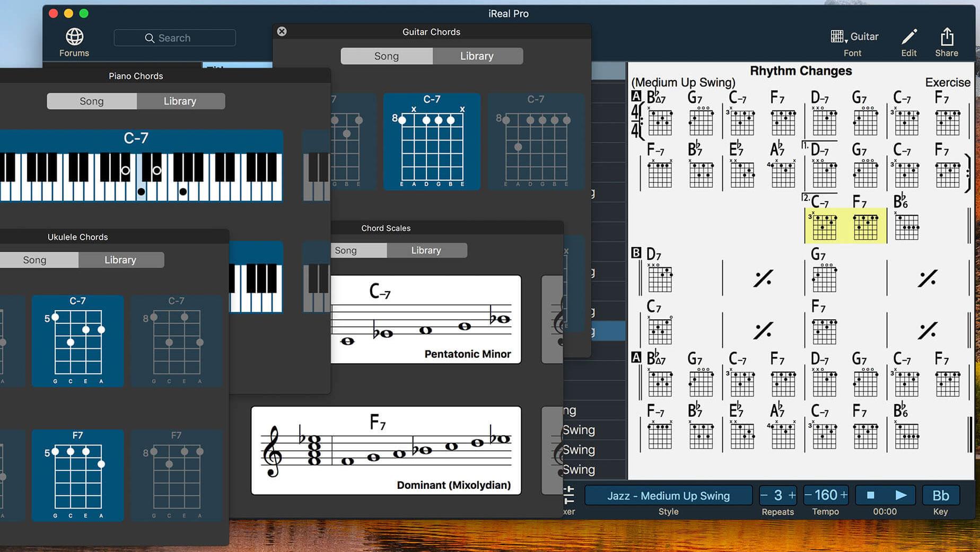Pick the dimmed F7 ukulele voicing at fret 8
The image size is (980, 552).
tap(177, 475)
